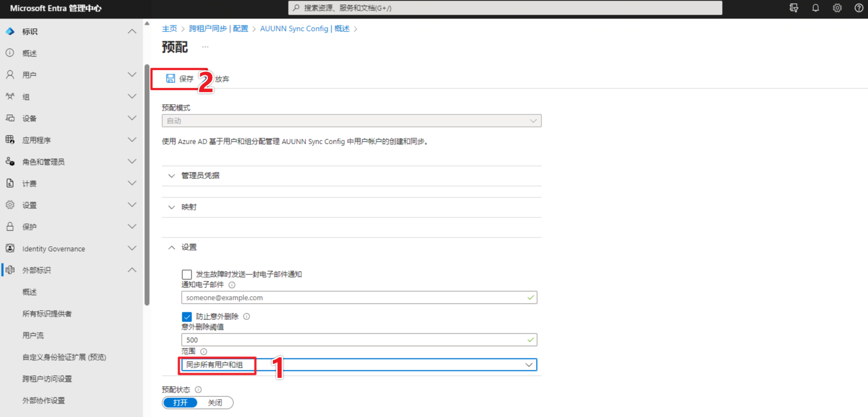868x417 pixels.
Task: Click the sidebar vertical scrollbar
Action: coord(147,184)
